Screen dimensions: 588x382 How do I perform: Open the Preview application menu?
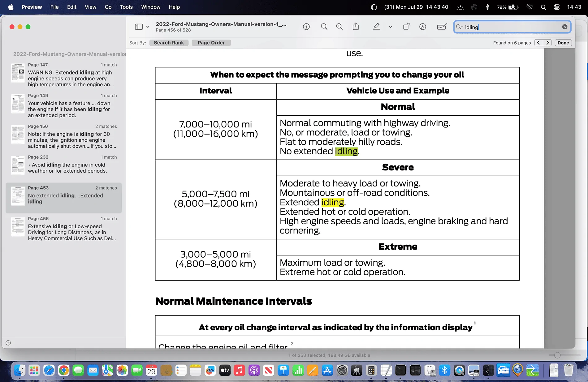coord(32,7)
